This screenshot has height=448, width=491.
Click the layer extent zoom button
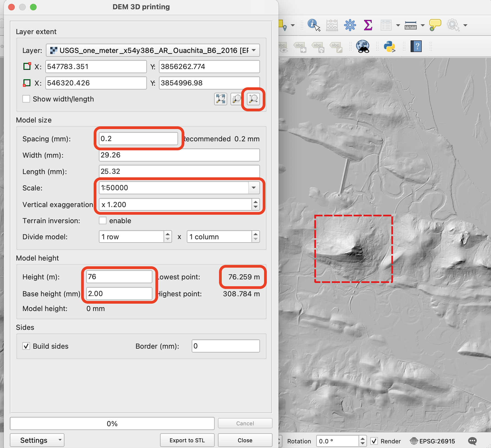236,99
